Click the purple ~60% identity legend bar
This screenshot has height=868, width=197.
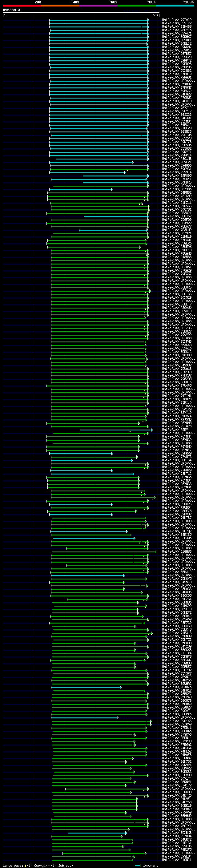click(99, 6)
